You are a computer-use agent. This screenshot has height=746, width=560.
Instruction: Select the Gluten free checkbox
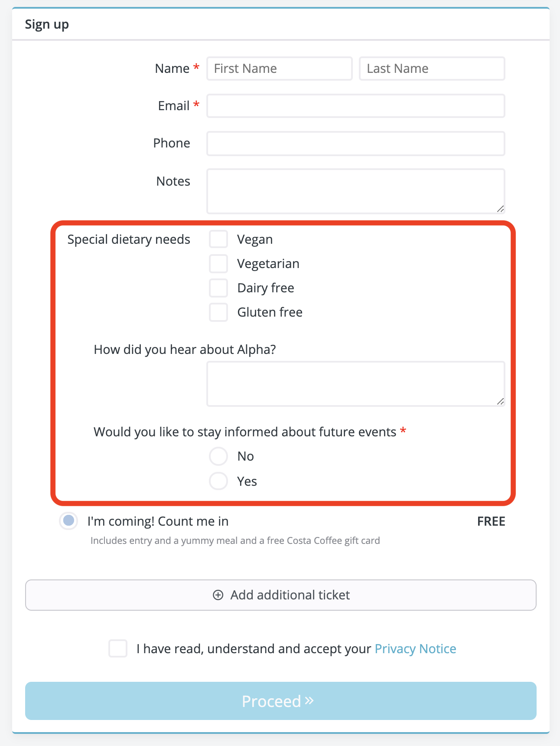(218, 312)
